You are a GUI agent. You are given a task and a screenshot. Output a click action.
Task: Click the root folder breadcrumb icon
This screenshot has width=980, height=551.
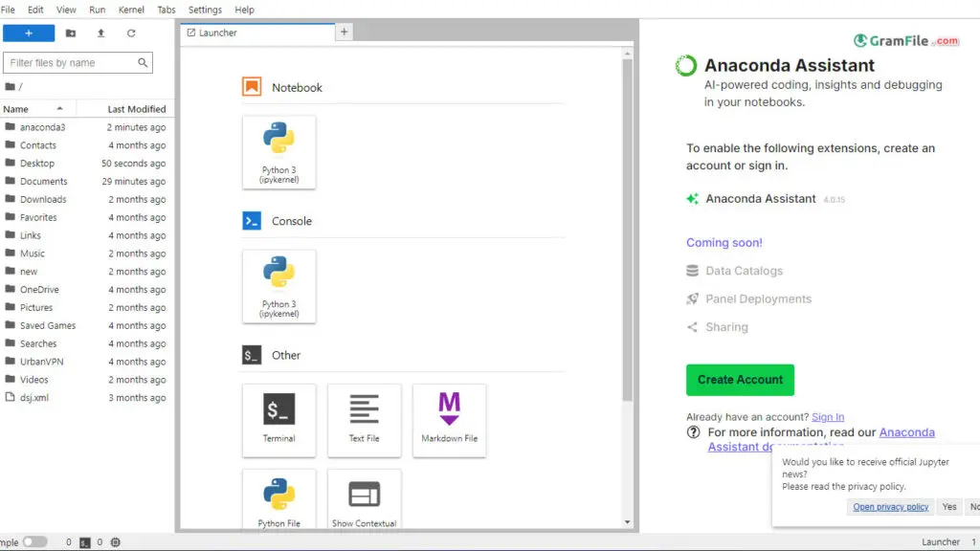tap(10, 87)
